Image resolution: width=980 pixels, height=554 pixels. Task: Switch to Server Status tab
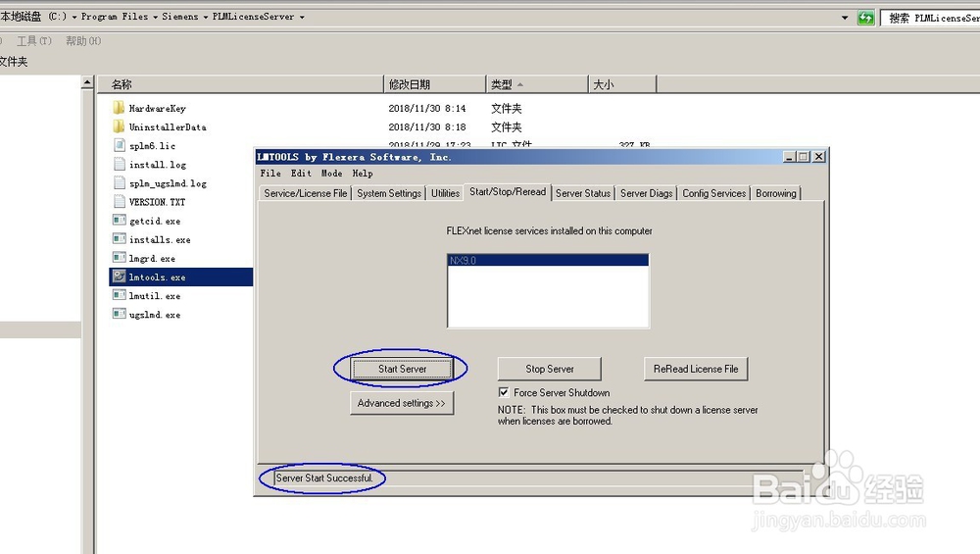click(x=583, y=193)
